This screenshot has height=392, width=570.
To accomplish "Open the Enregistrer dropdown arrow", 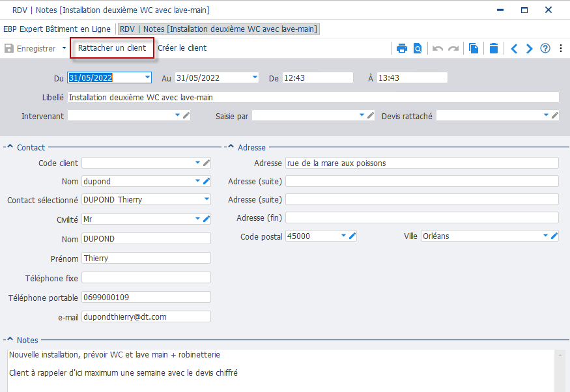I will click(64, 48).
